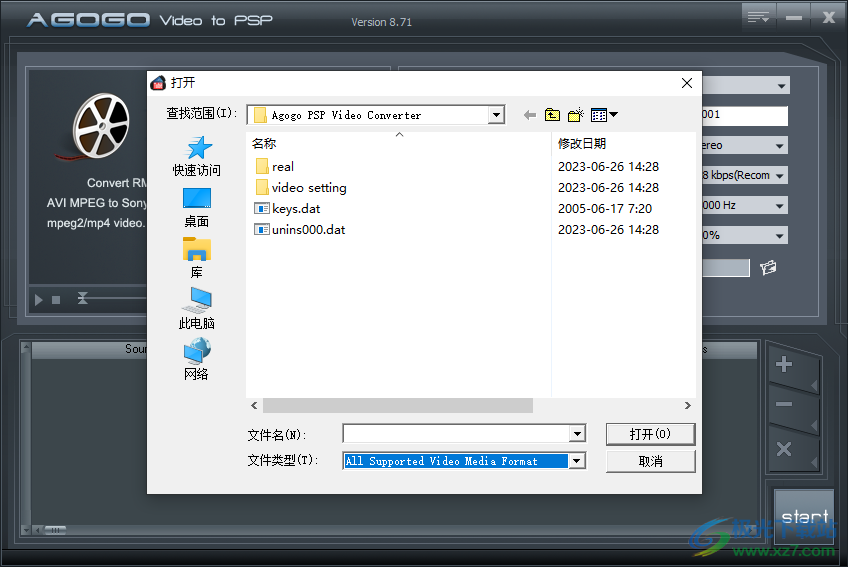Viewport: 848px width, 567px height.
Task: Open Network (网络) location
Action: click(197, 360)
